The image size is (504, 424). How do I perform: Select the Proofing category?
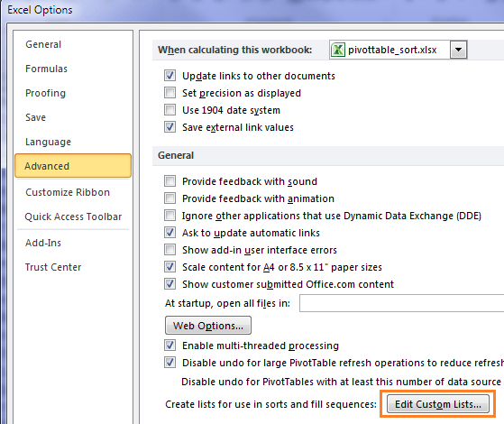click(x=45, y=93)
